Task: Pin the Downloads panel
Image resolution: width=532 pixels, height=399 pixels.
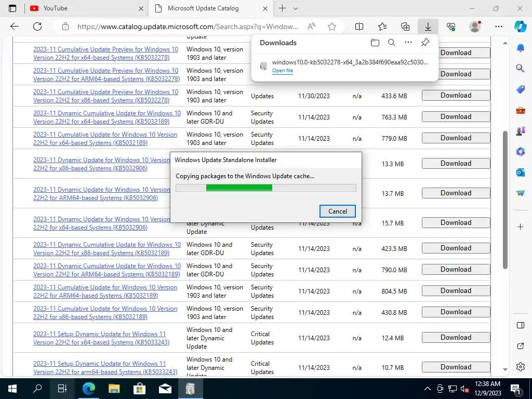Action: click(425, 43)
